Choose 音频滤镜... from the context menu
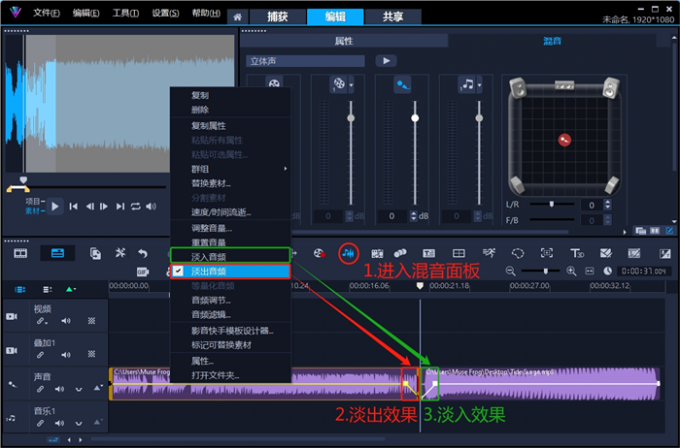Viewport: 680px width, 448px height. coord(230,314)
